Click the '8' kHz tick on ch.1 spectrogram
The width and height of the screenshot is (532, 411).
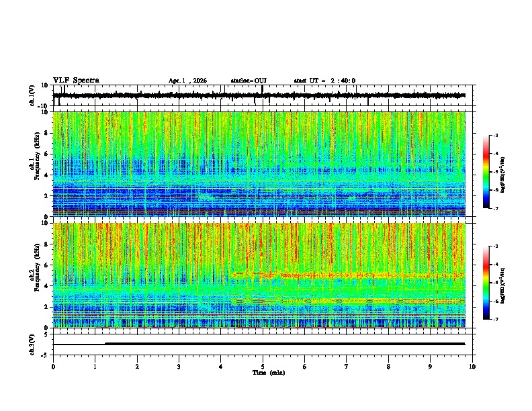point(47,133)
